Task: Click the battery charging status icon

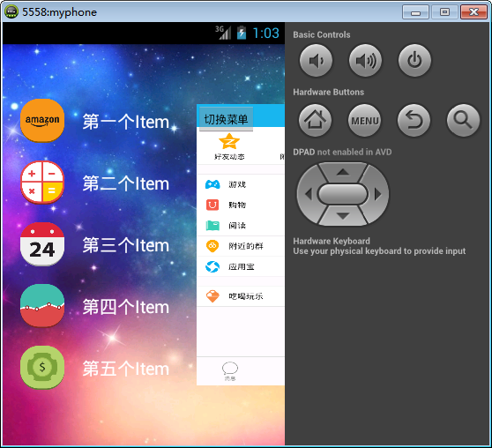Action: 242,33
